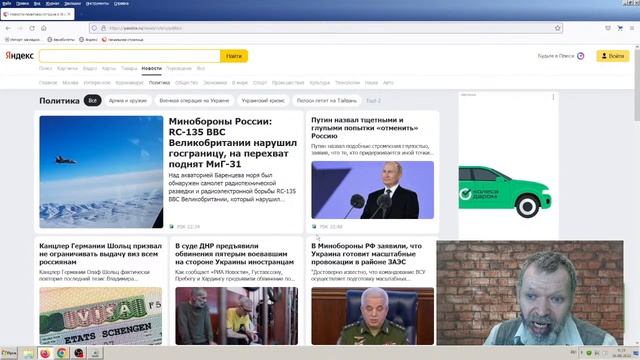Click the green tray icon in system tray
Viewport: 640px width, 360px height.
tap(589, 353)
